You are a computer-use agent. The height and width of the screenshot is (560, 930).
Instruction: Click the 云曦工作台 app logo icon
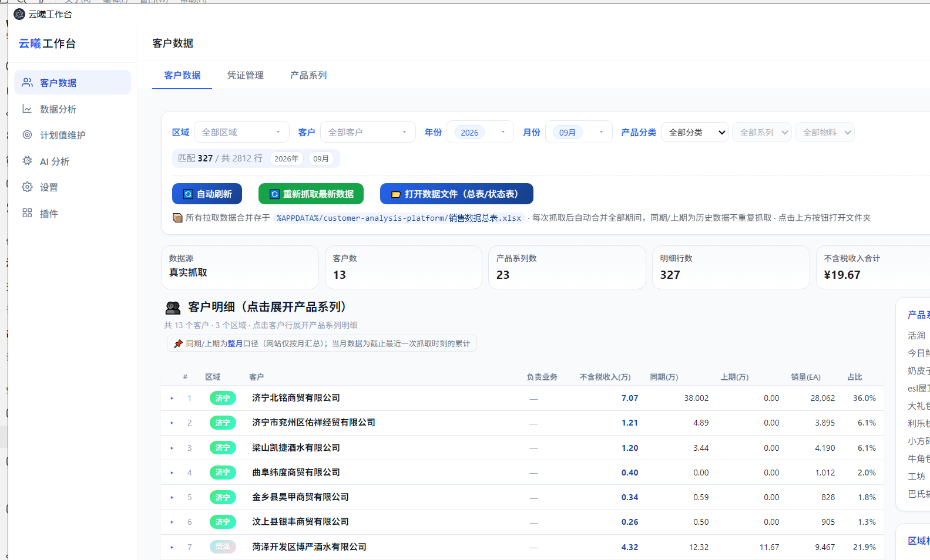(19, 14)
